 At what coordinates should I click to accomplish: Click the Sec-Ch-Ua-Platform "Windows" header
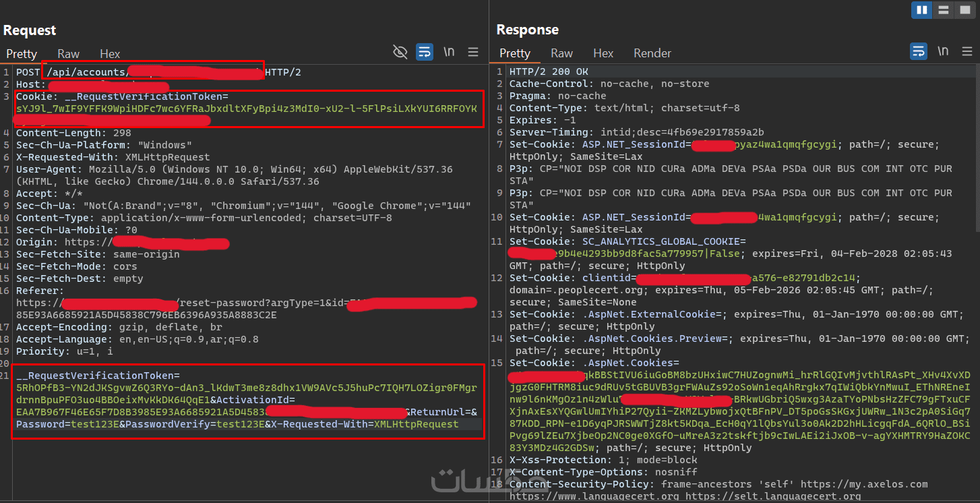click(104, 145)
